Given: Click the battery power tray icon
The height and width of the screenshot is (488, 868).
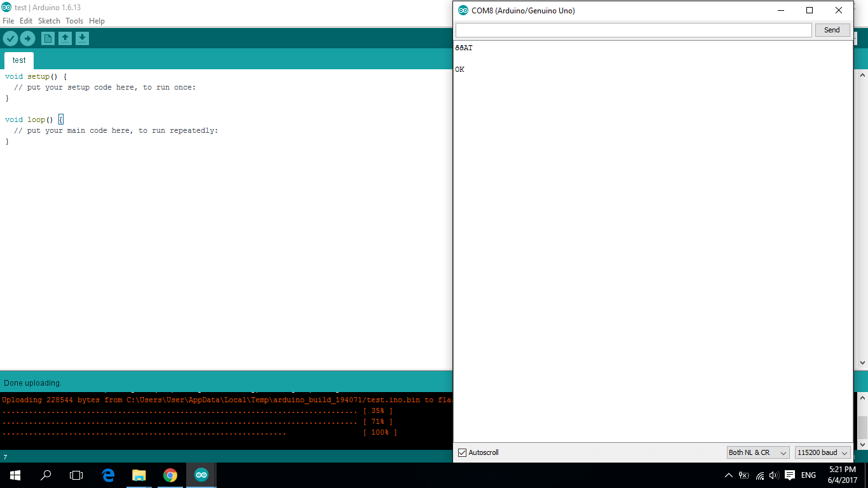Looking at the screenshot, I should [x=744, y=475].
